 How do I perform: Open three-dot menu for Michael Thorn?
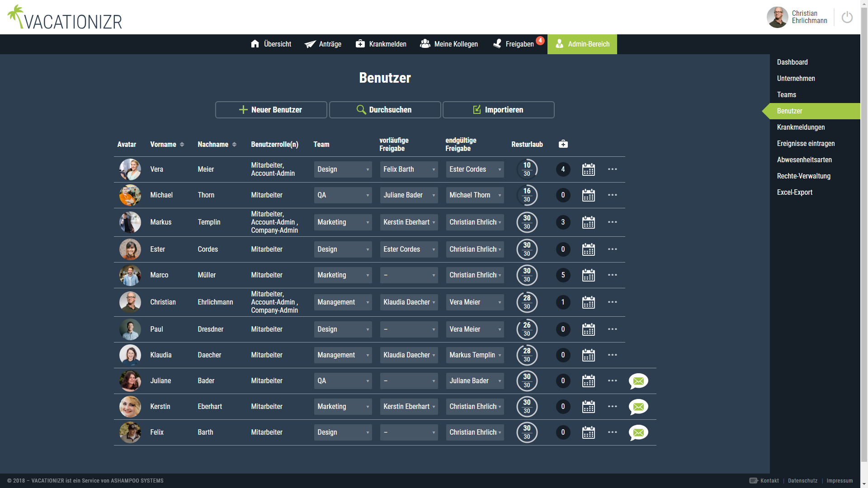point(612,195)
